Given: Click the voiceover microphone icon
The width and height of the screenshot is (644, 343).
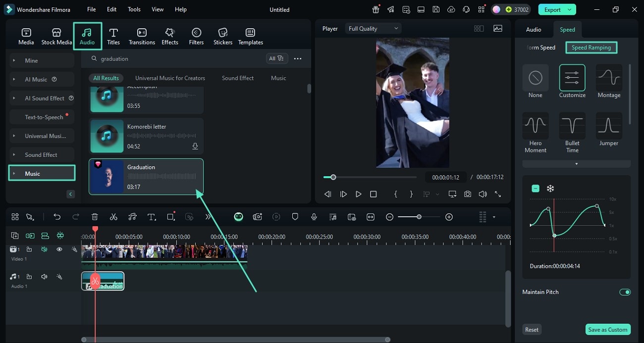Looking at the screenshot, I should 314,217.
